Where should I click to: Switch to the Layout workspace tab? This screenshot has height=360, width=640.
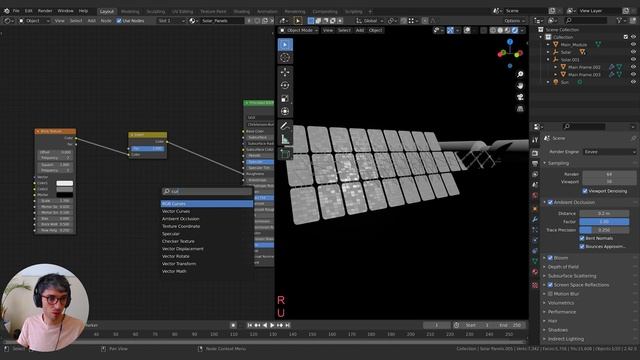tap(107, 11)
